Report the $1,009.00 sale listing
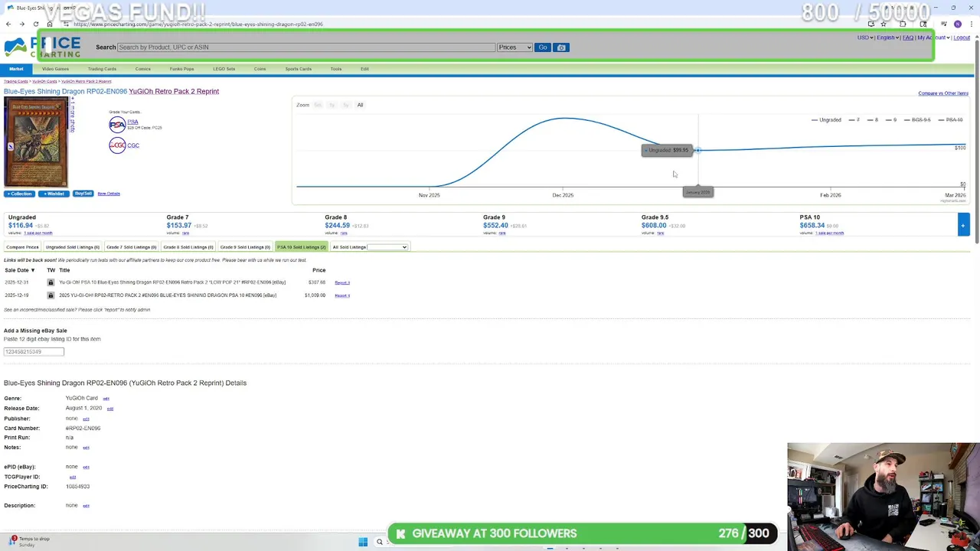This screenshot has width=980, height=551. click(342, 295)
